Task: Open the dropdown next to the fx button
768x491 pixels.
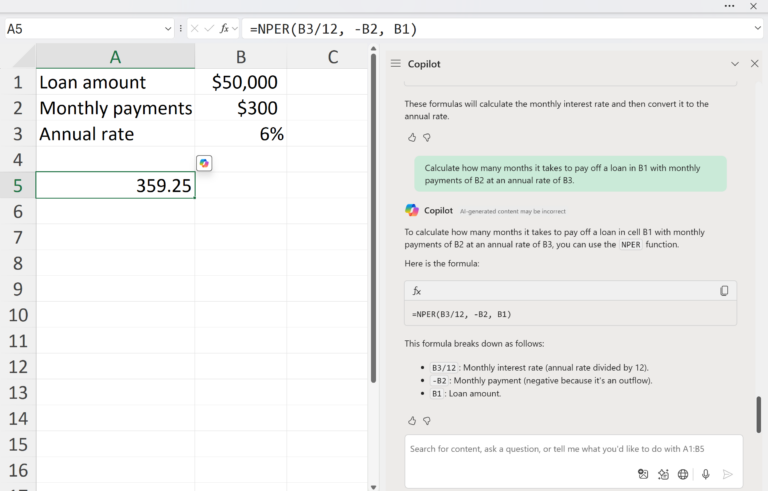Action: point(235,28)
